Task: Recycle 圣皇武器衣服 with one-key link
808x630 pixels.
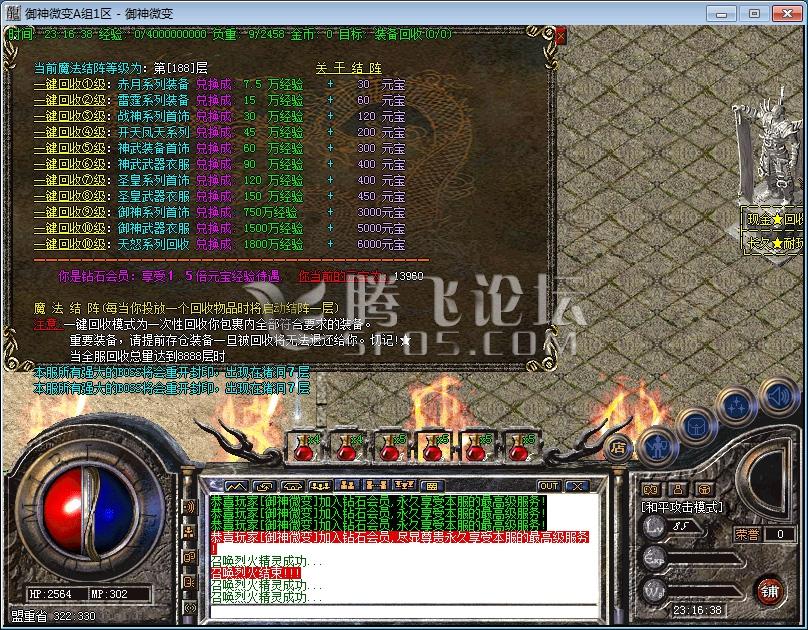Action: (70, 196)
